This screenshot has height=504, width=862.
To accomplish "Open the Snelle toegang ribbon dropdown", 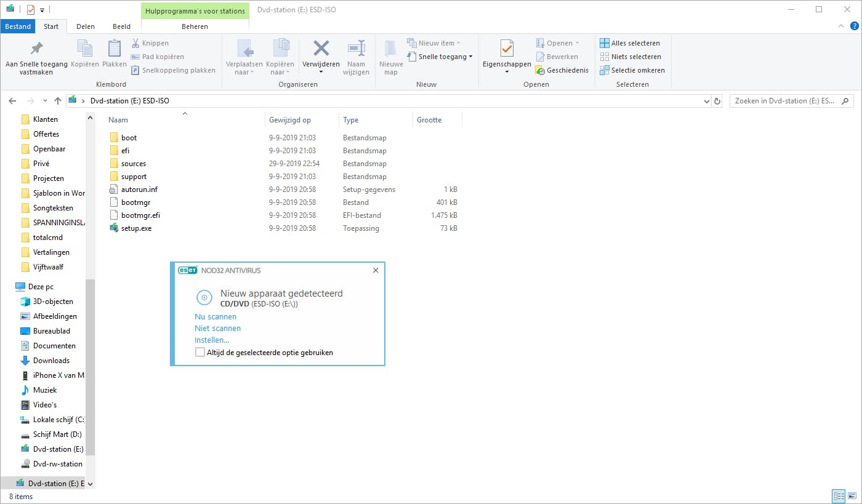I will [440, 57].
